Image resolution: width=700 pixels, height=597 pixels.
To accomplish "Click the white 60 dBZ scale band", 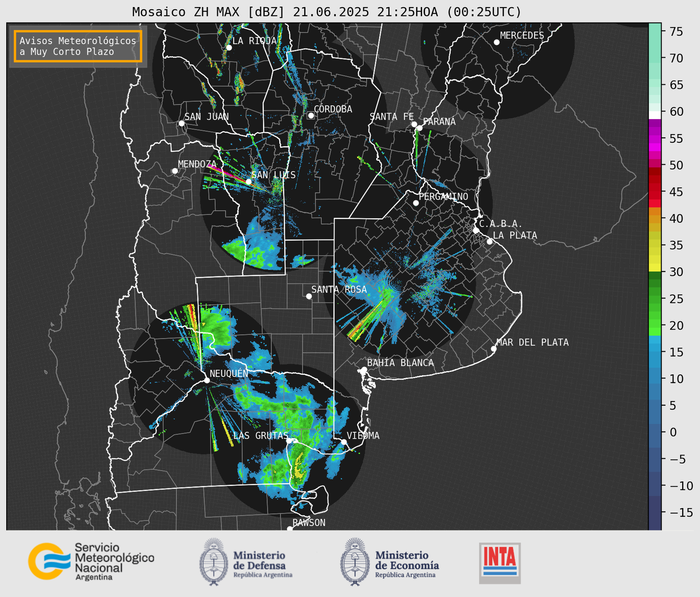I will pyautogui.click(x=655, y=115).
